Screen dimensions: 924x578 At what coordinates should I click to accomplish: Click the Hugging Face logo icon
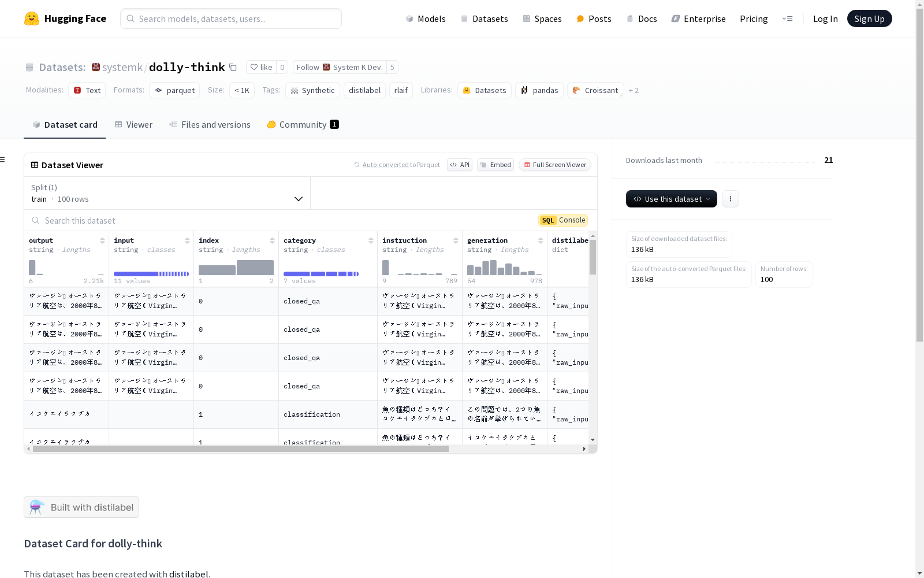32,18
